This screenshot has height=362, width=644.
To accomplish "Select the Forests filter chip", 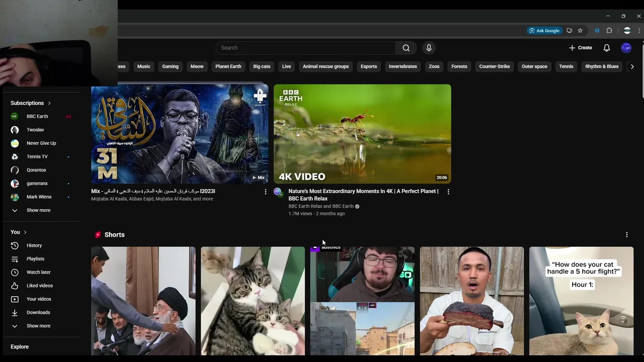I will (x=459, y=66).
